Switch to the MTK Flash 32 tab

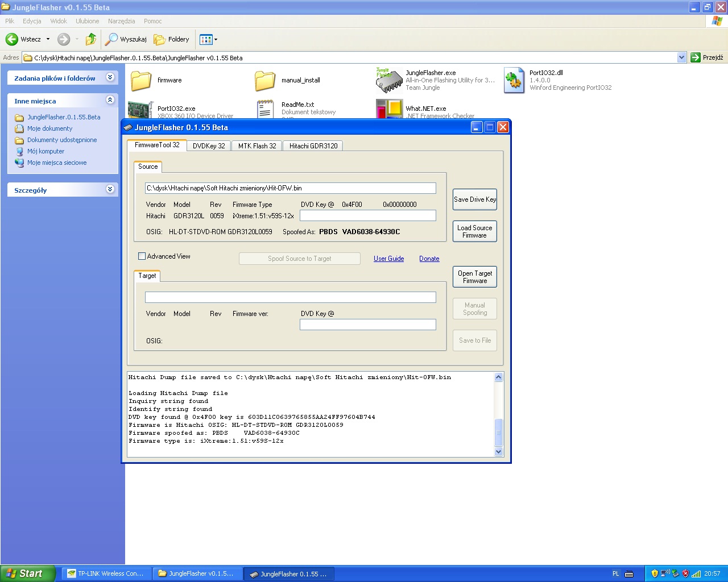(257, 146)
